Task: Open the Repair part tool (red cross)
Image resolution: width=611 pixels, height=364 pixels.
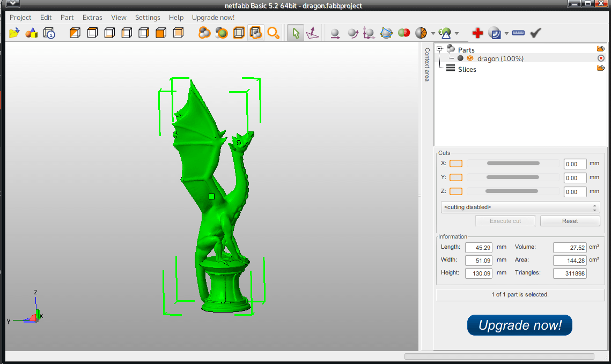Action: [x=477, y=33]
